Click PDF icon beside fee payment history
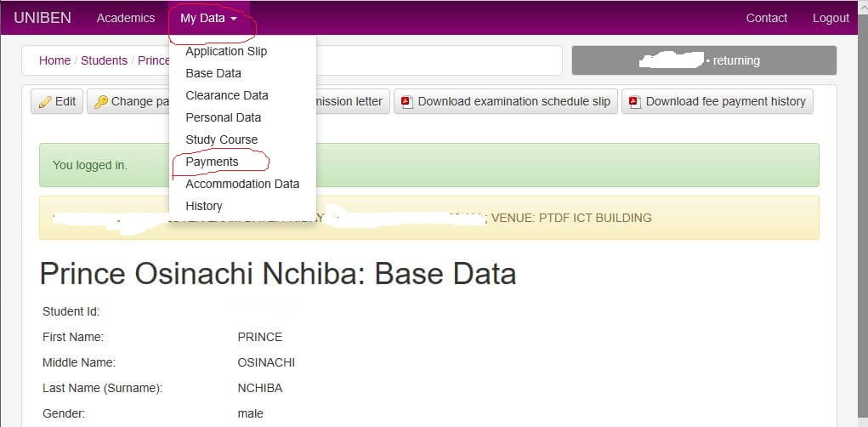The width and height of the screenshot is (868, 427). pyautogui.click(x=634, y=102)
